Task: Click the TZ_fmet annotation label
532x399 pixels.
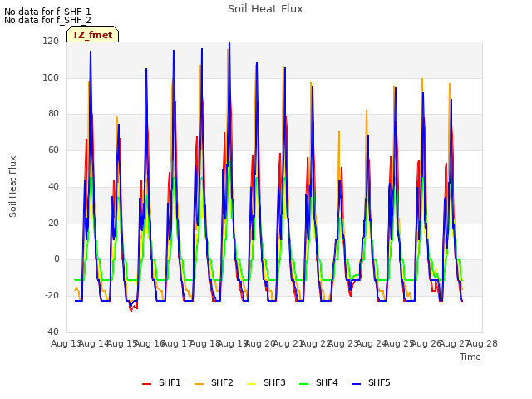Action: [92, 35]
